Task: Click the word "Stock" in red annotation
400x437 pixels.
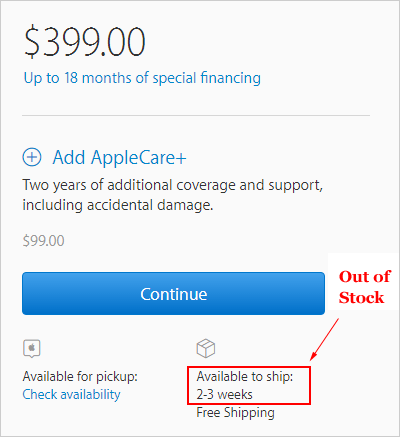Action: 361,297
